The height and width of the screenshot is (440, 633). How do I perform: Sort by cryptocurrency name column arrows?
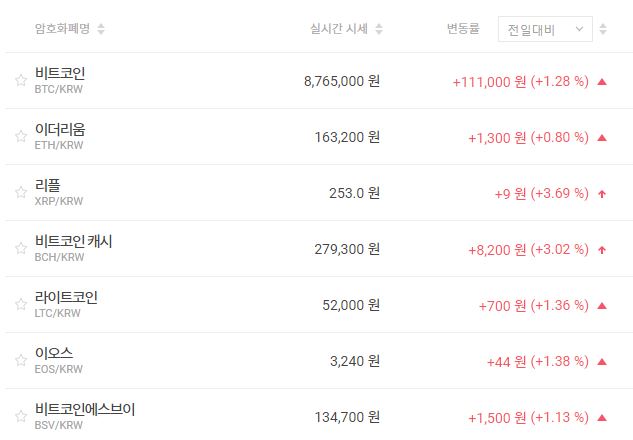[x=101, y=29]
